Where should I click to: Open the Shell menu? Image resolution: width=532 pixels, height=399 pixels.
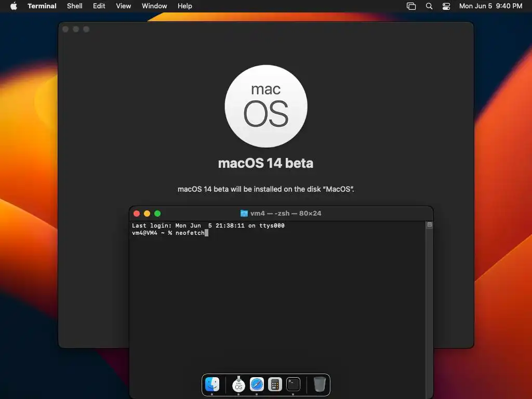(x=75, y=6)
